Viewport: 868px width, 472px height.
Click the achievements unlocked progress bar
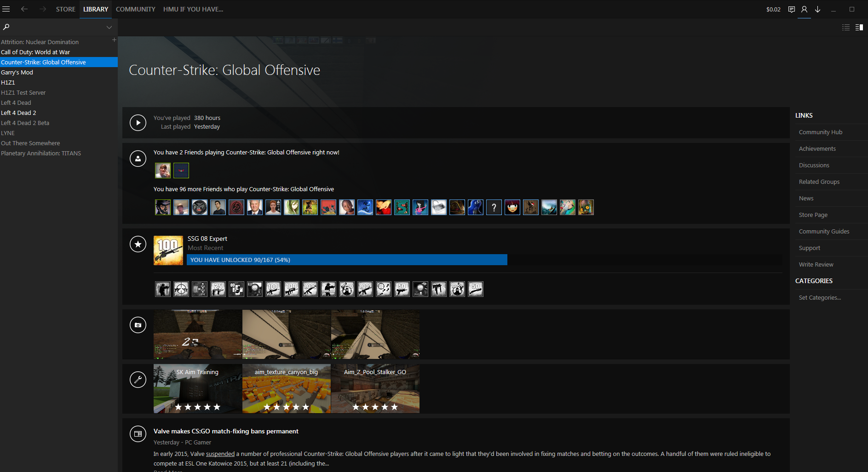pos(485,260)
